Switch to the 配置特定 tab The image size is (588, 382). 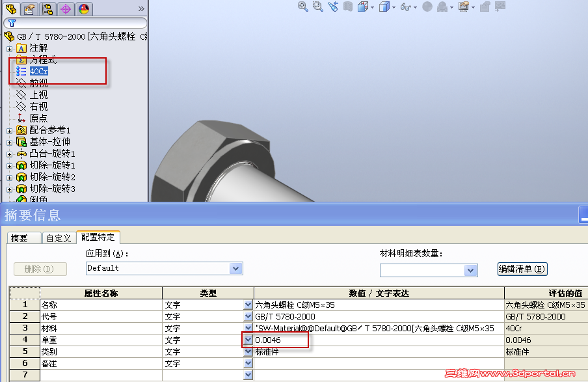[x=98, y=237]
